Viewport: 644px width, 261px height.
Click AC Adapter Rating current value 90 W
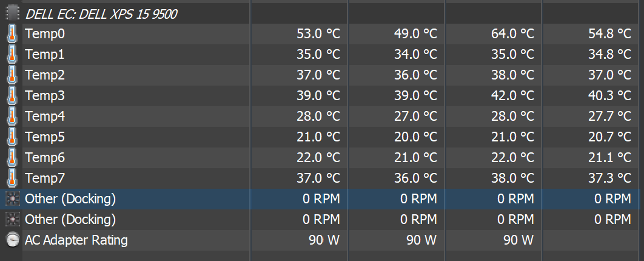click(x=324, y=240)
